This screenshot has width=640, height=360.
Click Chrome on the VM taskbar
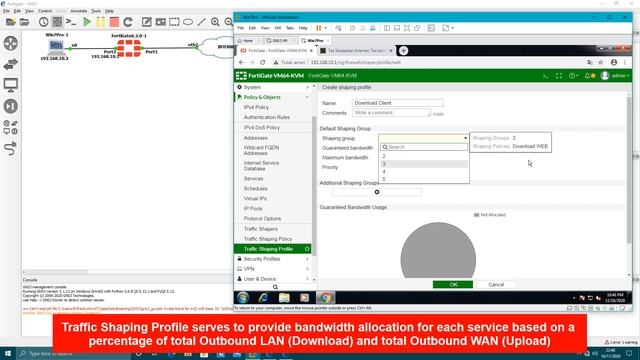(325, 298)
